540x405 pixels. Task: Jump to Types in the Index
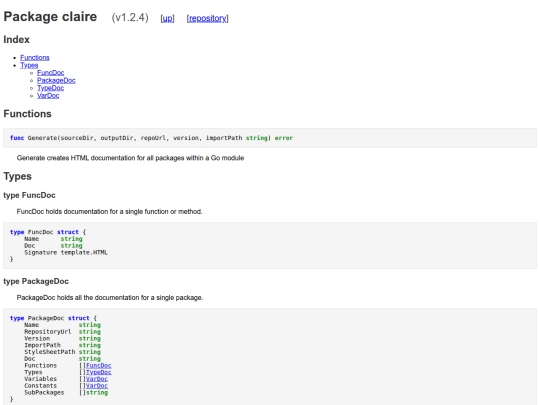(x=29, y=65)
